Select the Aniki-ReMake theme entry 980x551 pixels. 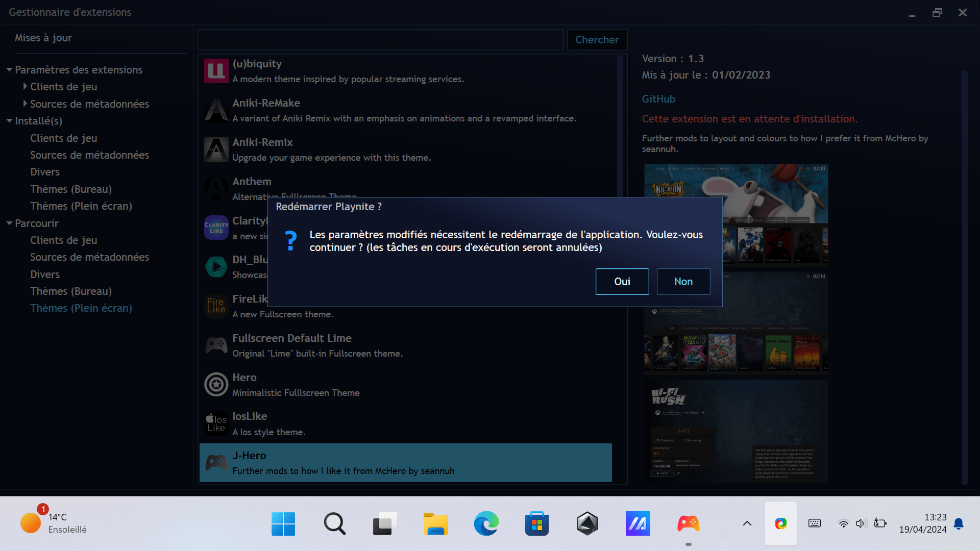pos(406,110)
